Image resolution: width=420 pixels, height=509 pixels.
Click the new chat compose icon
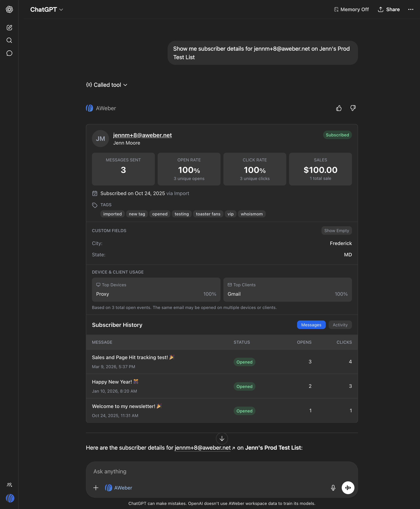(x=9, y=28)
